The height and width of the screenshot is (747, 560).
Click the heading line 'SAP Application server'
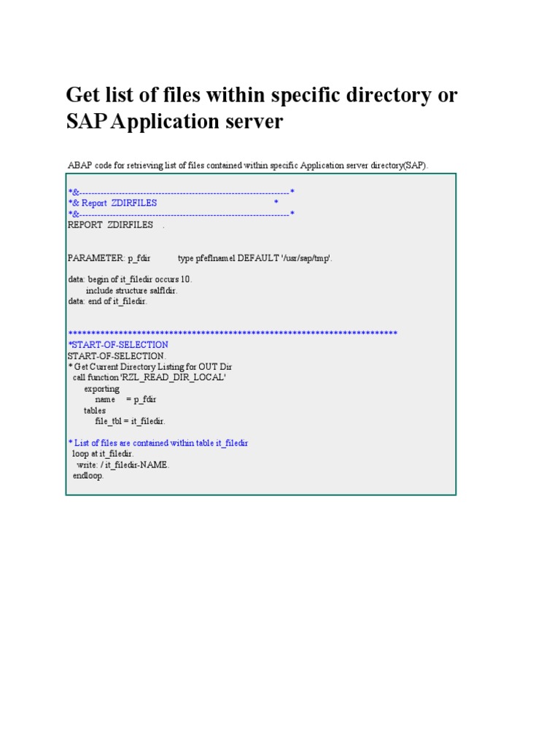pyautogui.click(x=175, y=122)
